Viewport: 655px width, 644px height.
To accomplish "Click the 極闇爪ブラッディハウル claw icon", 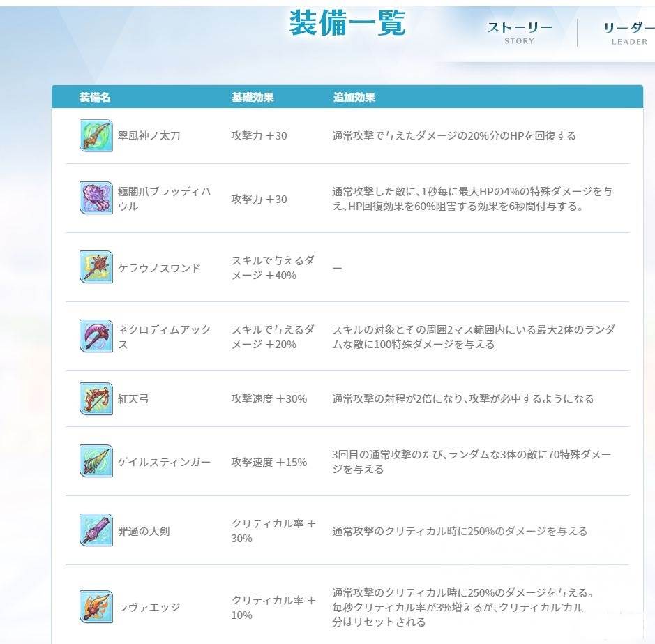I will tap(96, 198).
